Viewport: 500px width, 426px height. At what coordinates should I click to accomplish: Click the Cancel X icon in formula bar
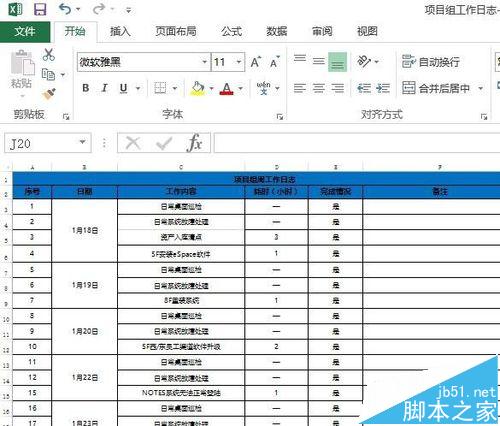(x=133, y=143)
